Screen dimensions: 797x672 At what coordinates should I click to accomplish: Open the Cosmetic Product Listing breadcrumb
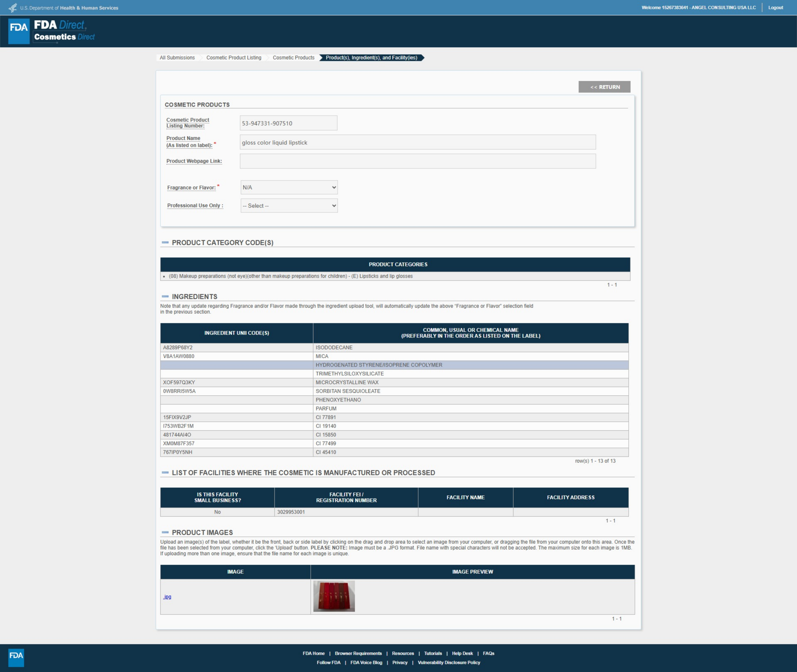233,58
